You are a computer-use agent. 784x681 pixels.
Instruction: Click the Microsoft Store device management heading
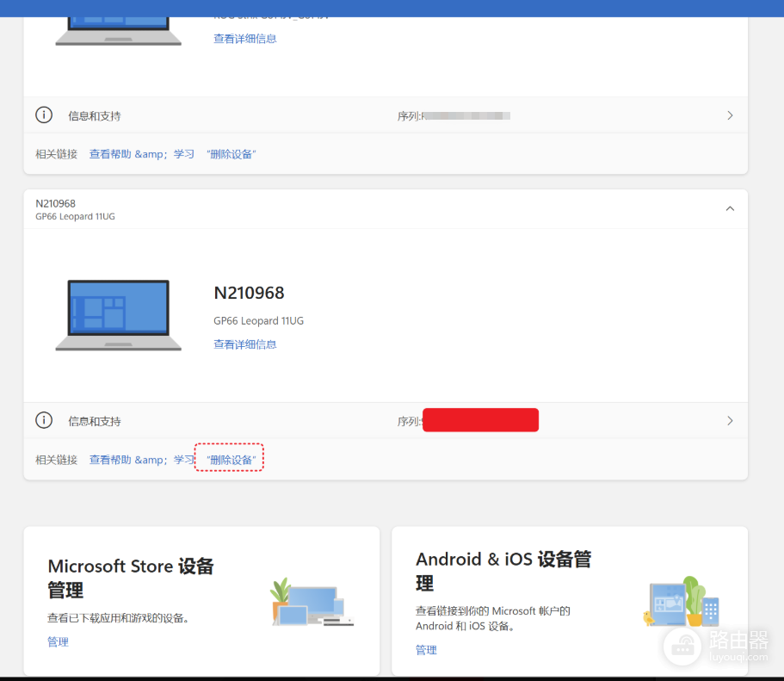[131, 578]
